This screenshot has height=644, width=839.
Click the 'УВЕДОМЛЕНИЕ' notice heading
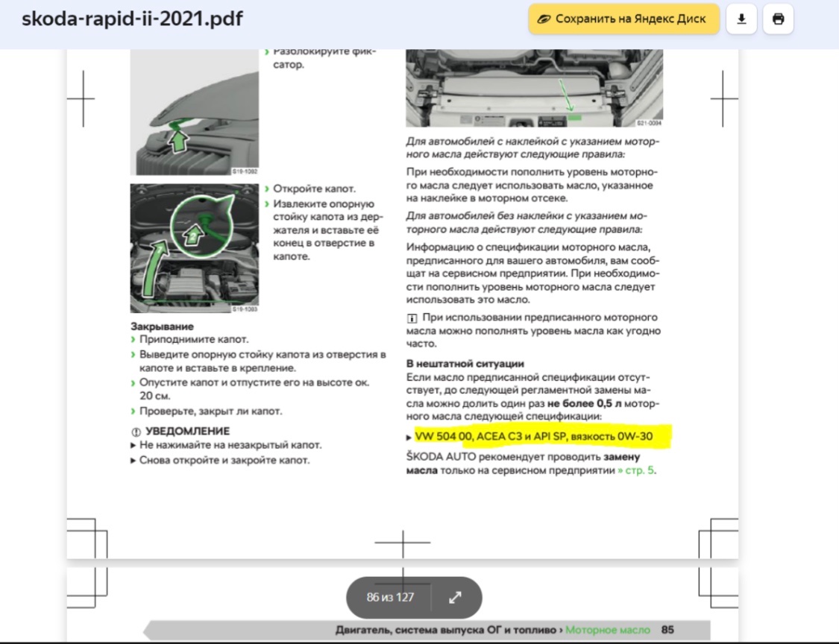[187, 431]
